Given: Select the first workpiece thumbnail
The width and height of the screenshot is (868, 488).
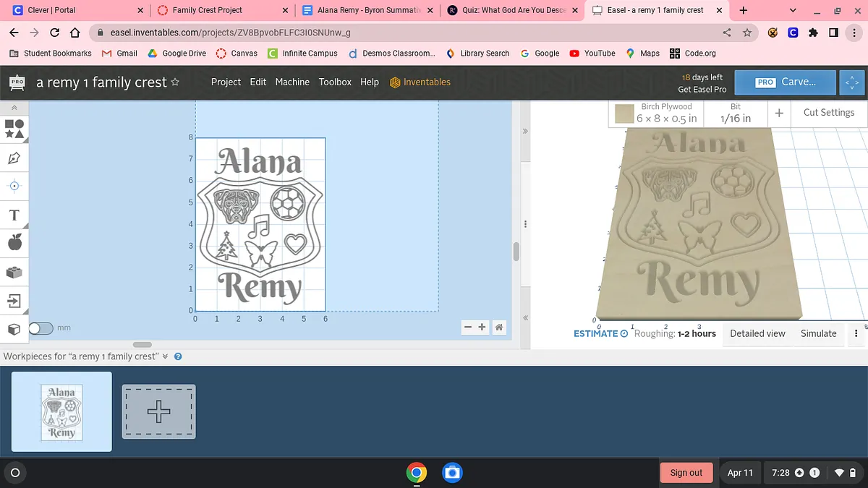Looking at the screenshot, I should (61, 412).
